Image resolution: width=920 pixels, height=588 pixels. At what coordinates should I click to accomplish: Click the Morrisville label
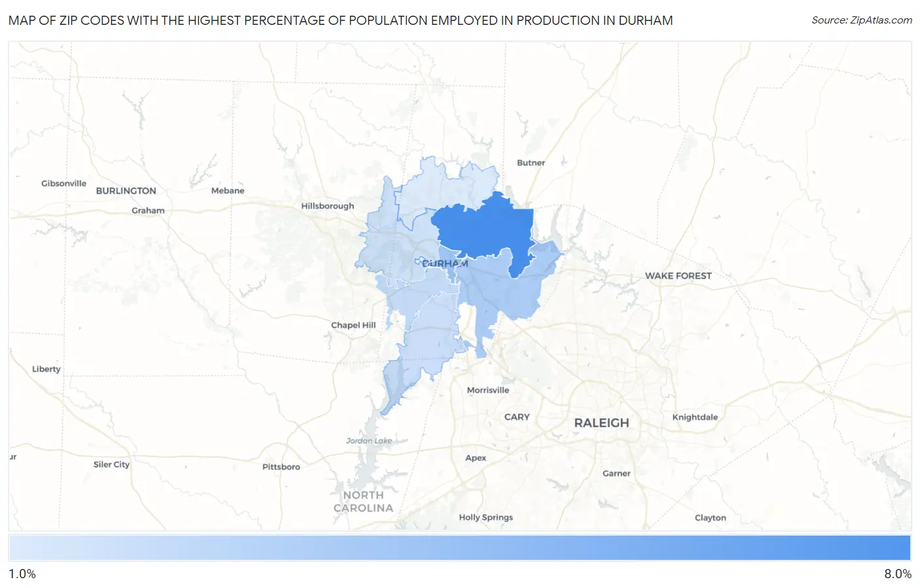pyautogui.click(x=488, y=390)
